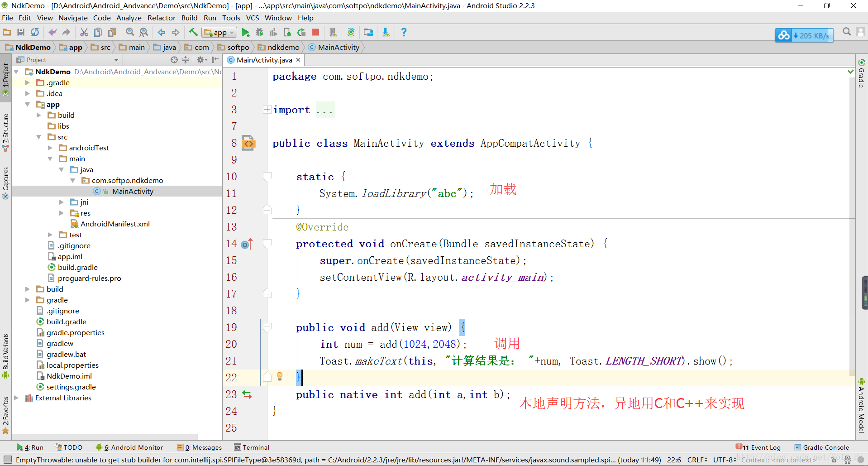Click the Redo arrow icon
Image resolution: width=868 pixels, height=466 pixels.
(67, 32)
